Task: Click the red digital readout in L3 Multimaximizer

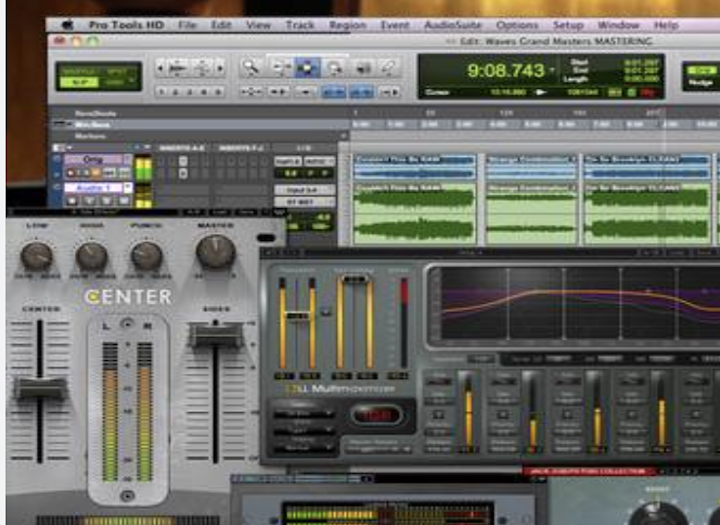Action: tap(377, 415)
